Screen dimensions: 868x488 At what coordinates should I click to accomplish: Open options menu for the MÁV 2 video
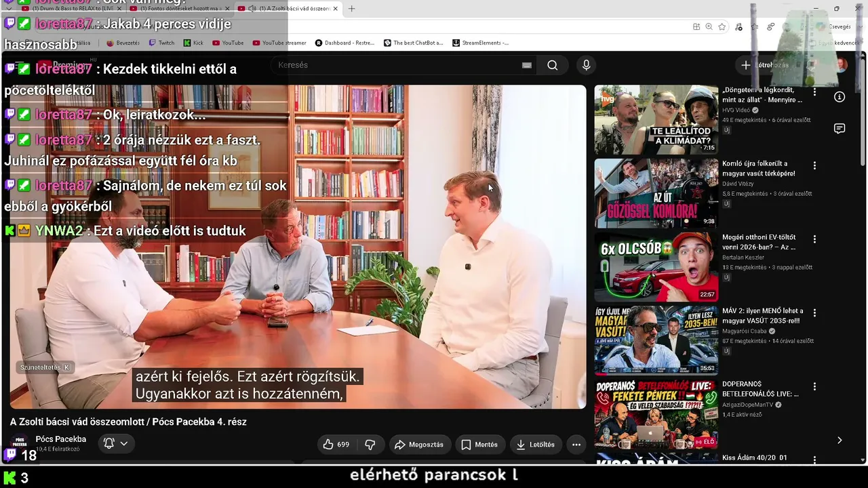(x=814, y=313)
